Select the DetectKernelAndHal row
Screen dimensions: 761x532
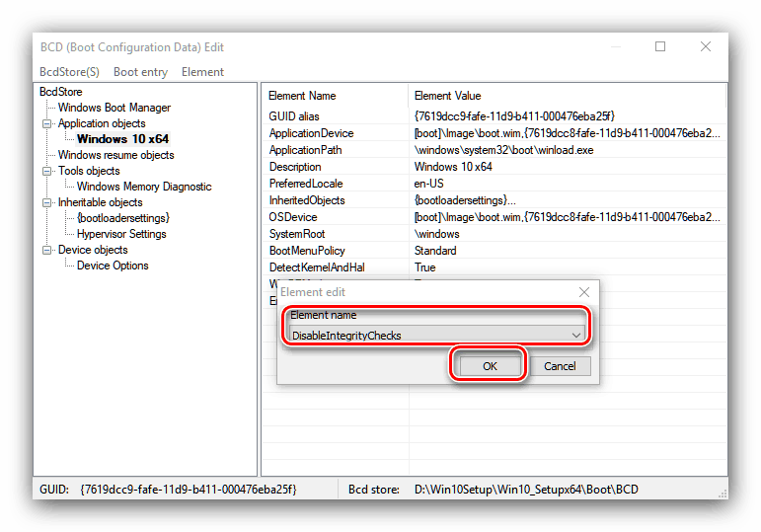495,266
